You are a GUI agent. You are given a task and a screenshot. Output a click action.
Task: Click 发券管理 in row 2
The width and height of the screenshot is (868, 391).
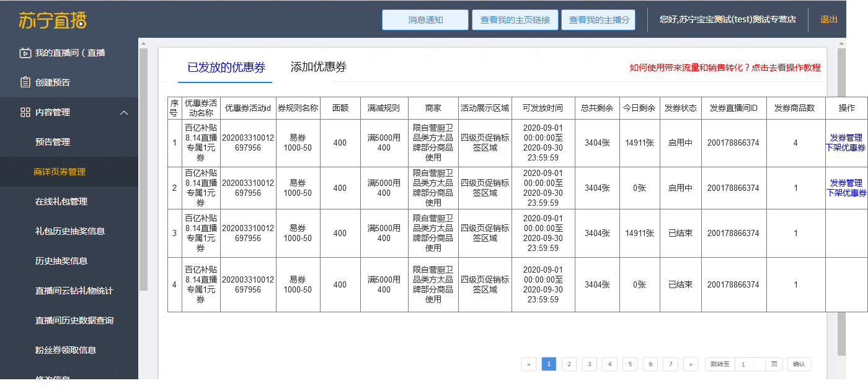point(846,183)
